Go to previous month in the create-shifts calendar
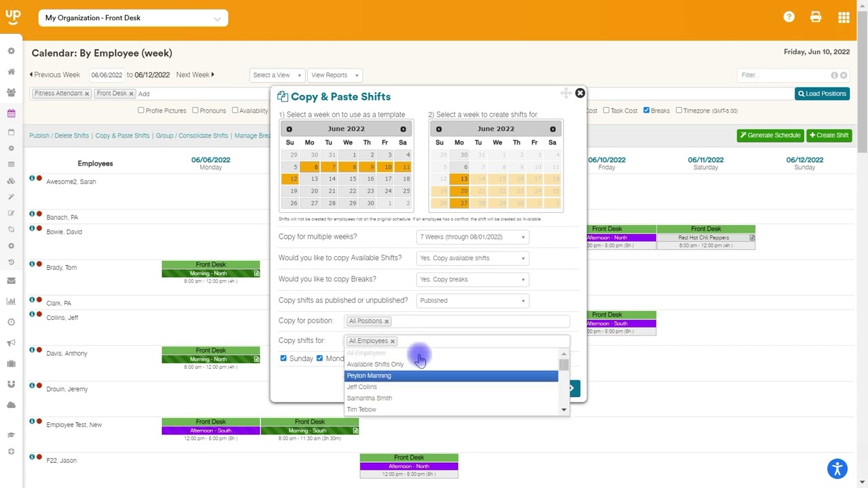This screenshot has width=868, height=488. click(439, 129)
